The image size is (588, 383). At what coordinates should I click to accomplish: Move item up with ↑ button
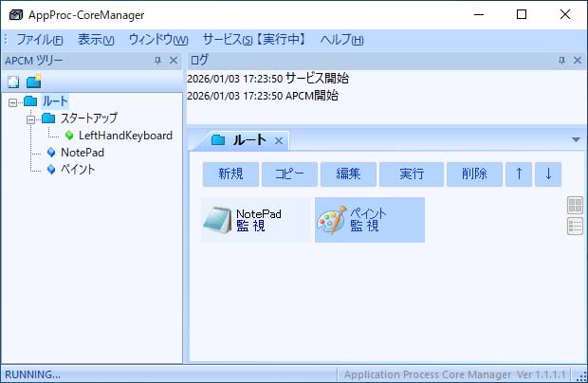pos(518,174)
